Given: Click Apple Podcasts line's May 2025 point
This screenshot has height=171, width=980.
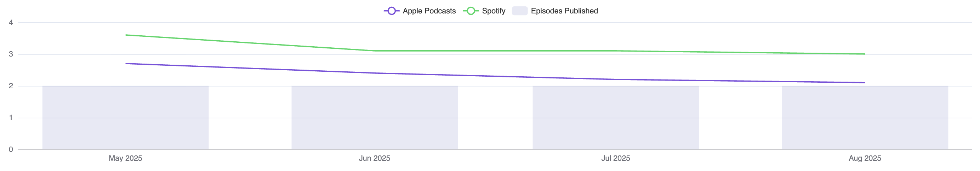Looking at the screenshot, I should pos(126,64).
